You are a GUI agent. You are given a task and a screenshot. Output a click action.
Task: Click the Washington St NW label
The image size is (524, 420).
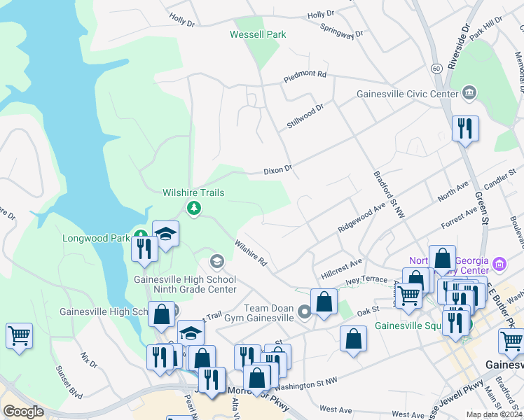[x=305, y=384]
